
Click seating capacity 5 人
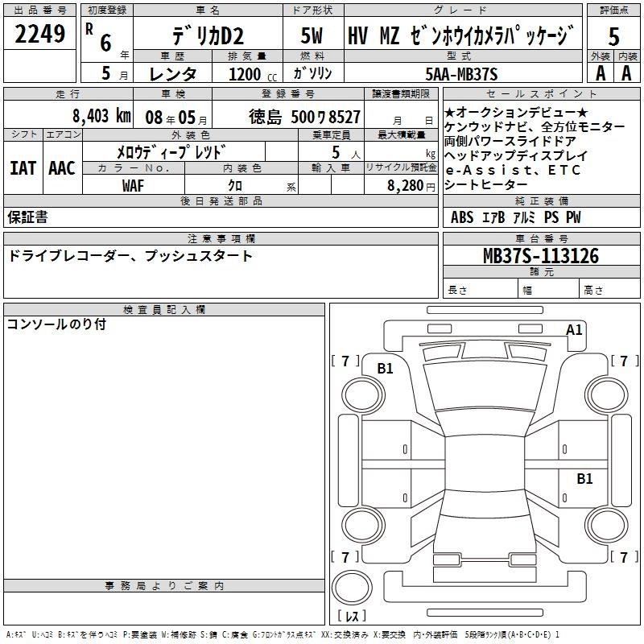click(345, 152)
